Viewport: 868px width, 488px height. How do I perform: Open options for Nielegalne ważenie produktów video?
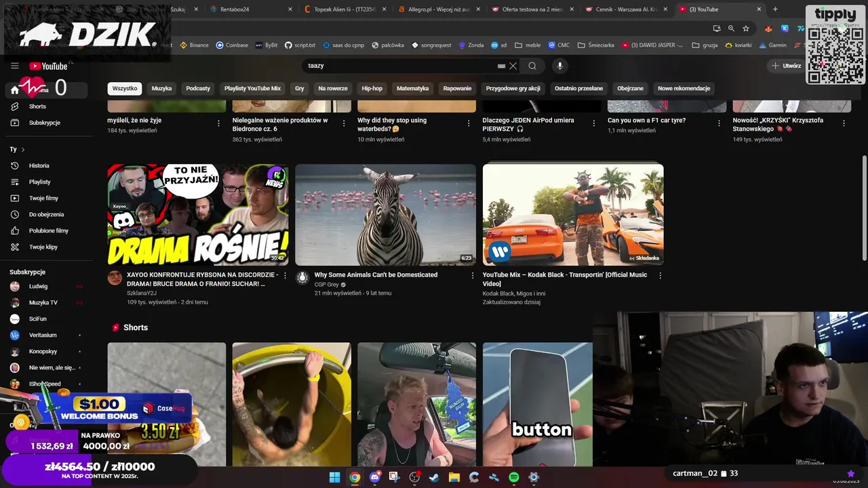343,123
